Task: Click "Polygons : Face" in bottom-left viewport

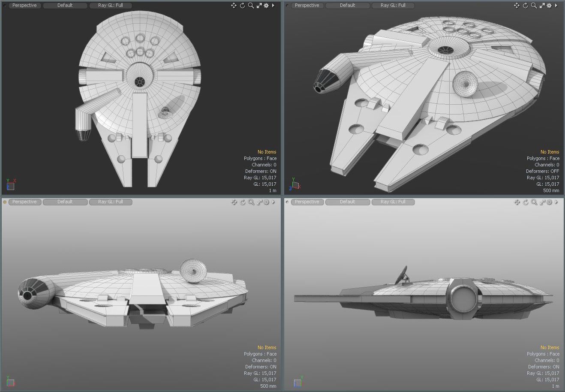Action: click(260, 354)
